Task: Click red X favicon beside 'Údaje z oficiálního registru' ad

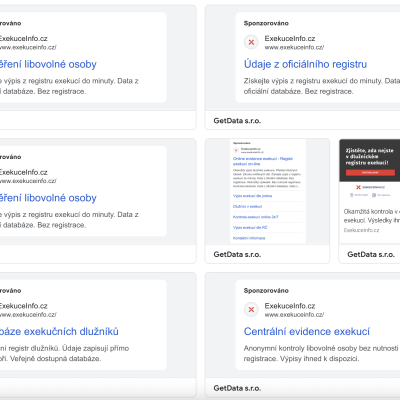Action: click(x=251, y=42)
